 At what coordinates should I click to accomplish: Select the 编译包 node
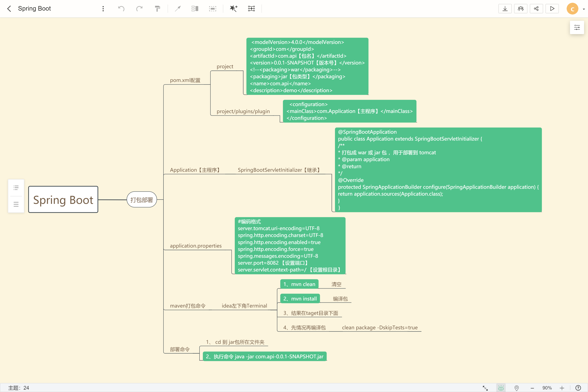pyautogui.click(x=340, y=299)
